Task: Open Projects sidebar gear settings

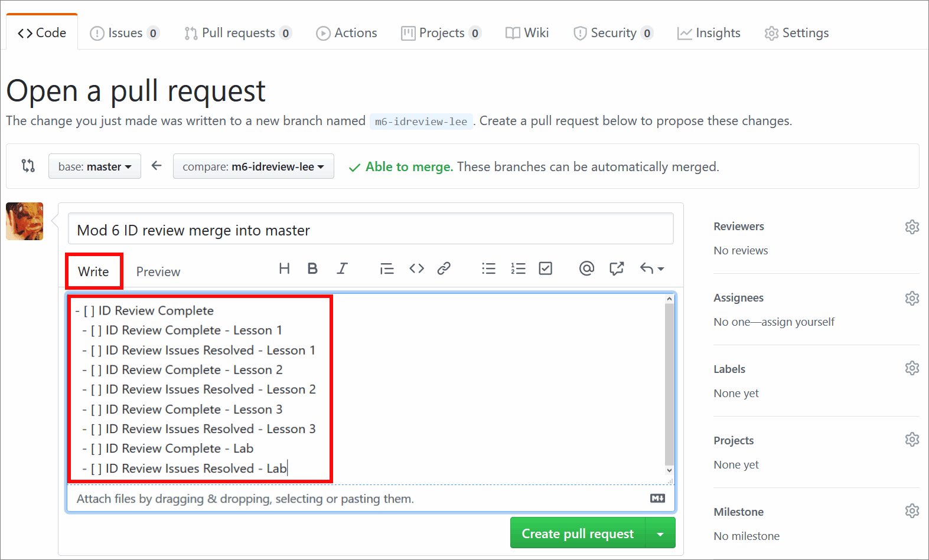Action: [x=912, y=440]
